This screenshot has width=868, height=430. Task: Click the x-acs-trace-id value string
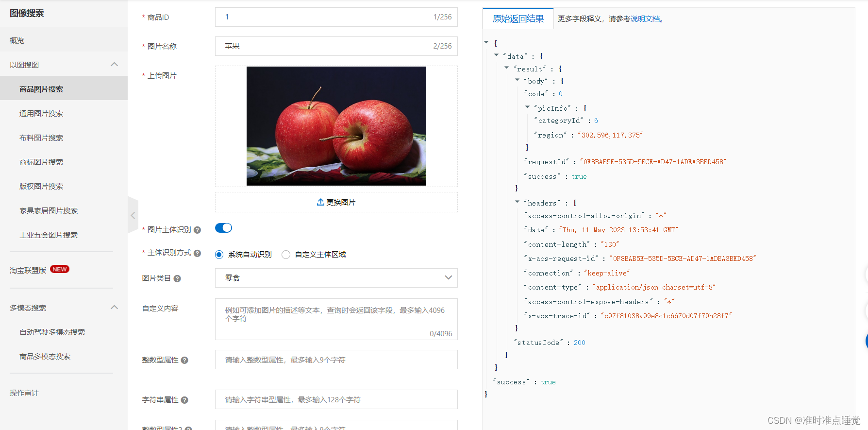666,316
